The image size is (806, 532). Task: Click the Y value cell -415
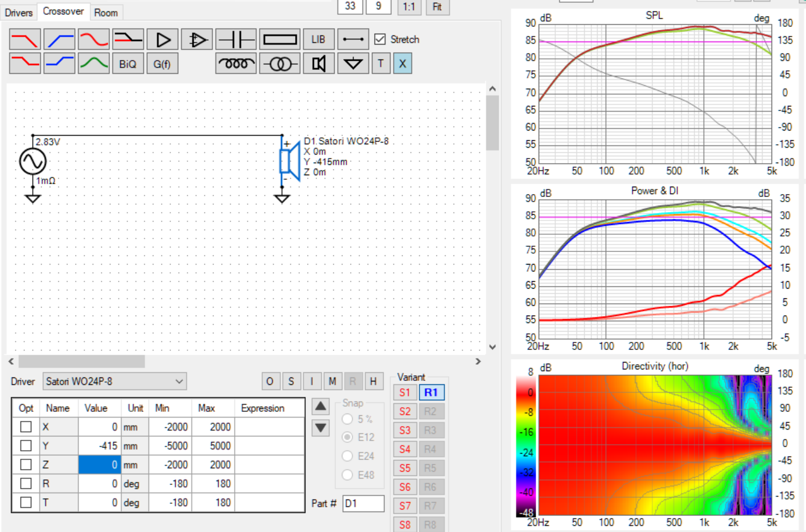[99, 446]
